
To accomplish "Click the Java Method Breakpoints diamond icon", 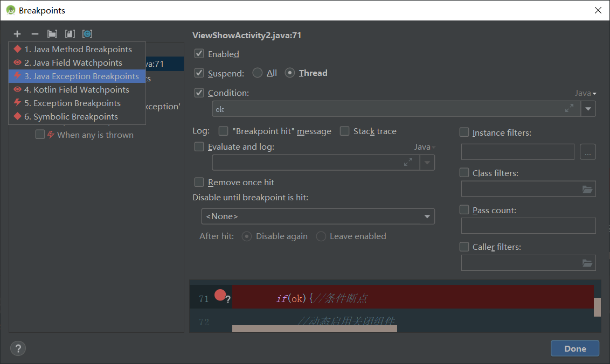I will [17, 49].
